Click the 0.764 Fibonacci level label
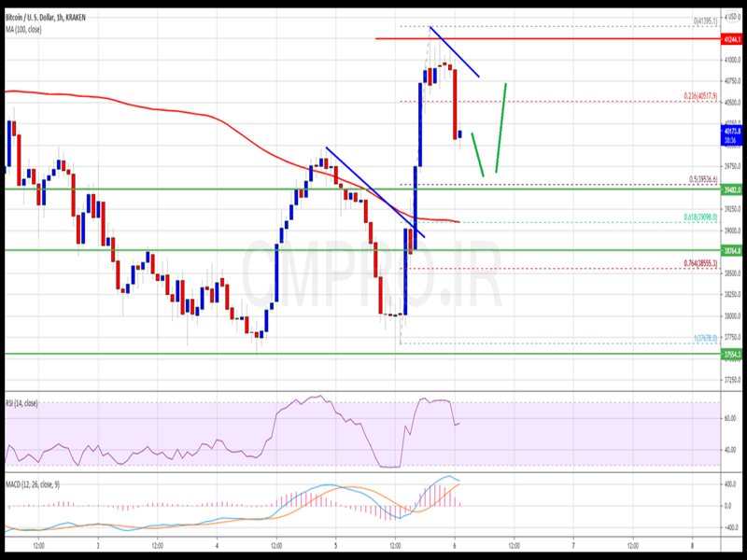747x560 pixels. [x=698, y=264]
